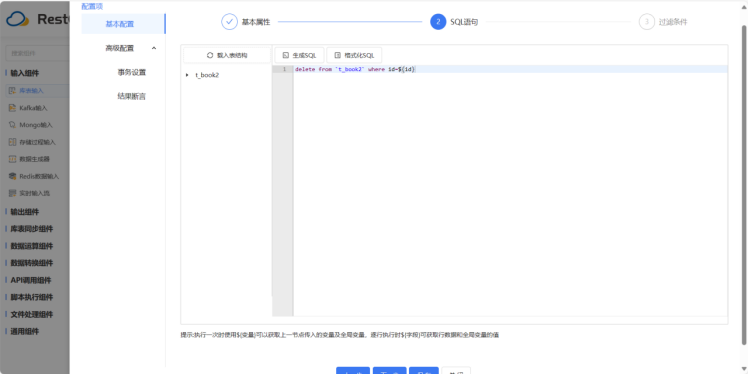Select 基本配置 in the configuration menu
This screenshot has height=374, width=748.
[x=123, y=24]
